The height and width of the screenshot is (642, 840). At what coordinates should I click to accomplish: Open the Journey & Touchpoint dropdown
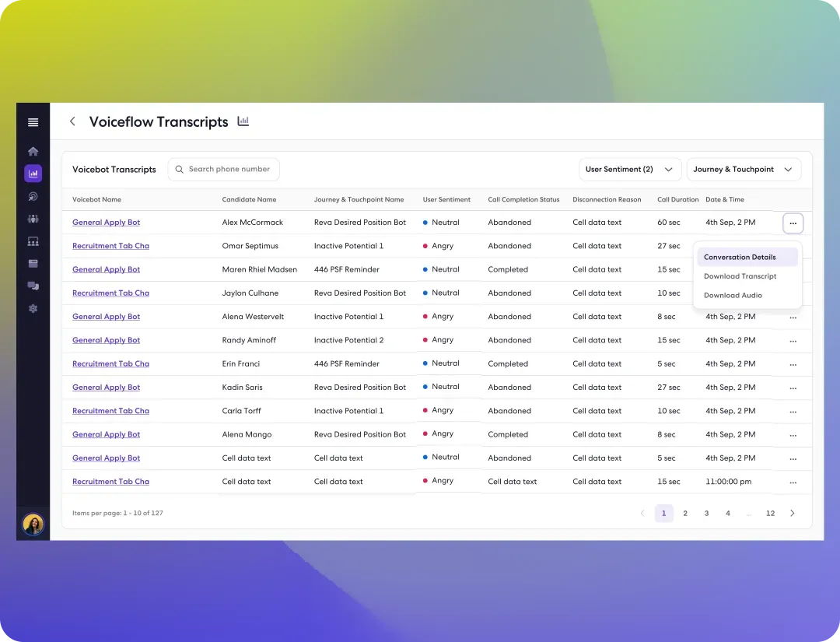point(744,170)
